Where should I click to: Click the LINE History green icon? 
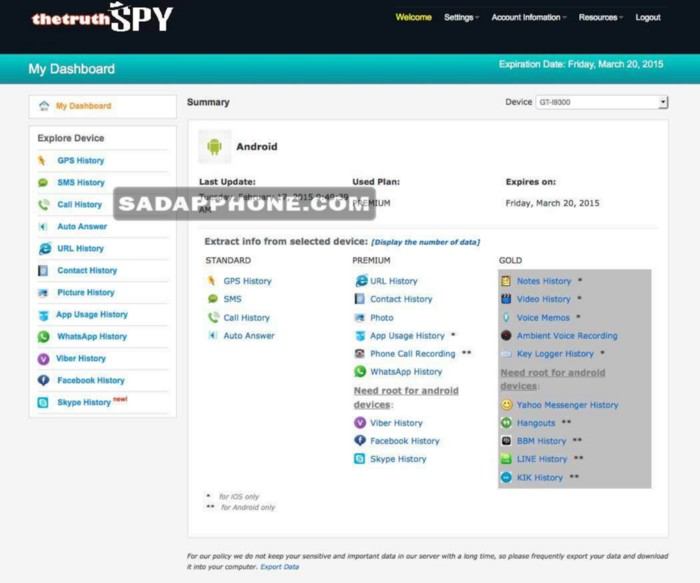pos(506,458)
